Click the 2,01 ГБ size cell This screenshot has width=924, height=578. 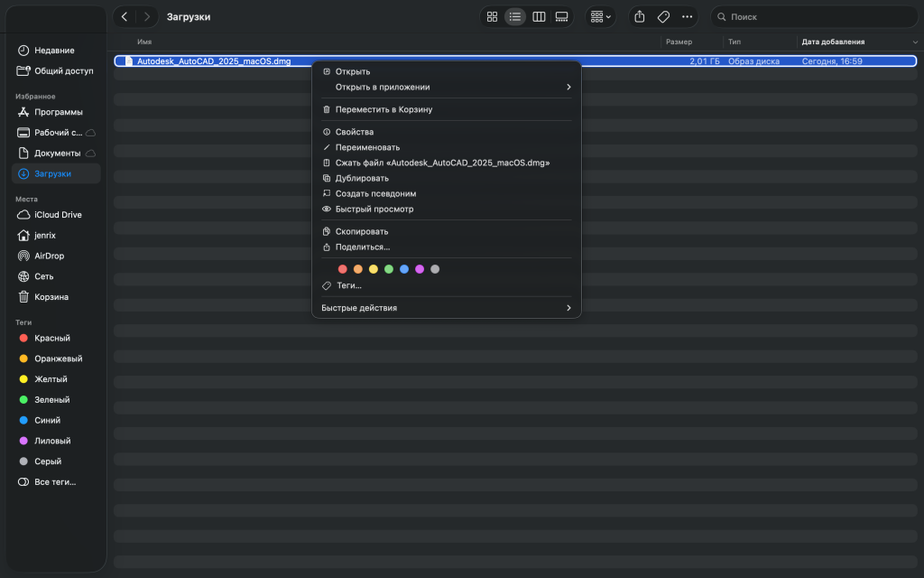tap(704, 61)
